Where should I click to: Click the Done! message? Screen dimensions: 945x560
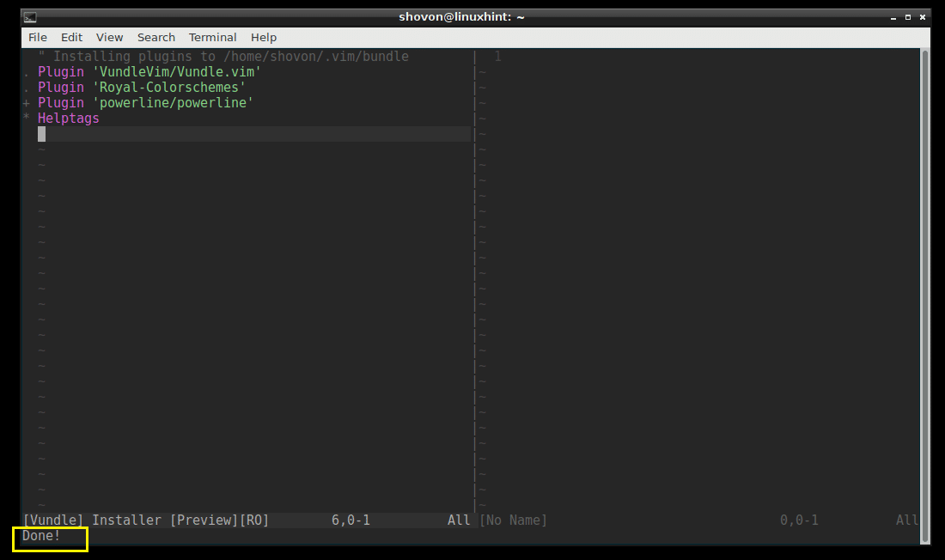pyautogui.click(x=41, y=536)
